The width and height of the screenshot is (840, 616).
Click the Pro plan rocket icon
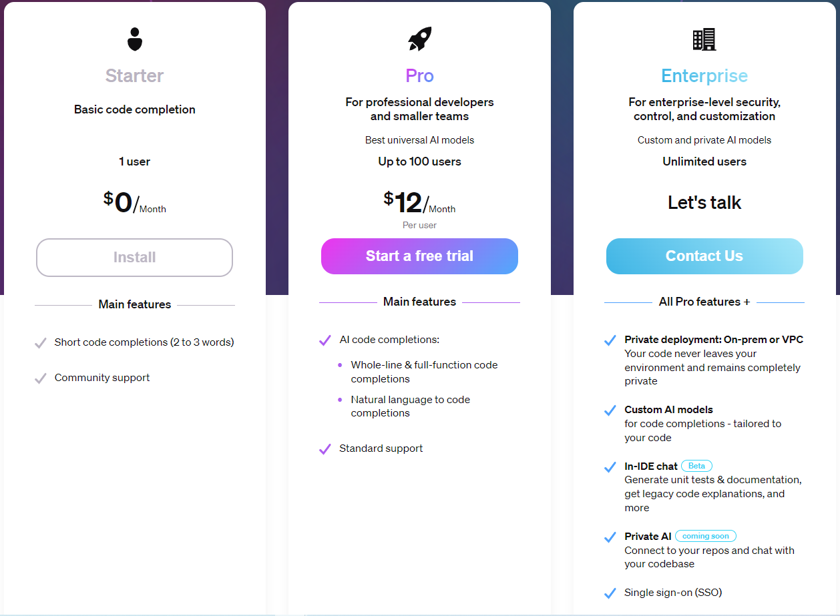(420, 39)
